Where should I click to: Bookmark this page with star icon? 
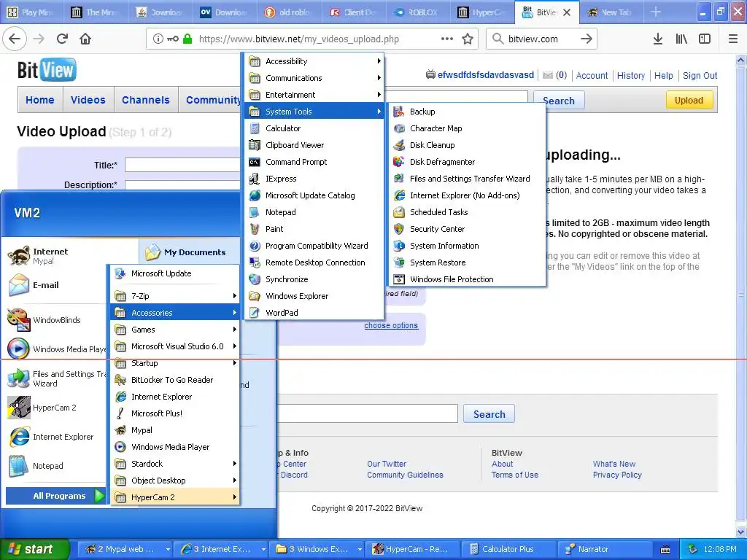pyautogui.click(x=468, y=39)
